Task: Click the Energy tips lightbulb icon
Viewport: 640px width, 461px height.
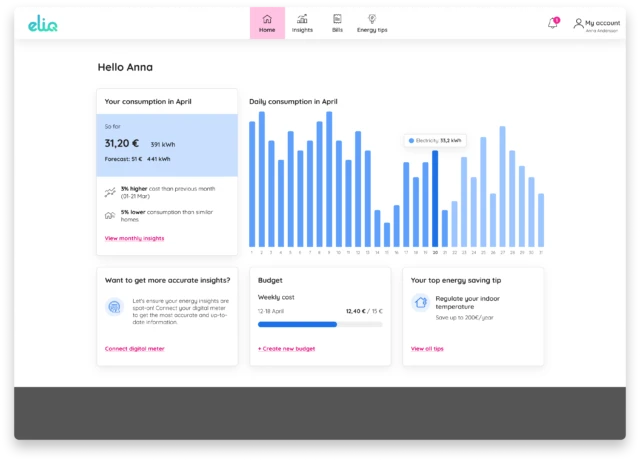Action: [x=372, y=19]
